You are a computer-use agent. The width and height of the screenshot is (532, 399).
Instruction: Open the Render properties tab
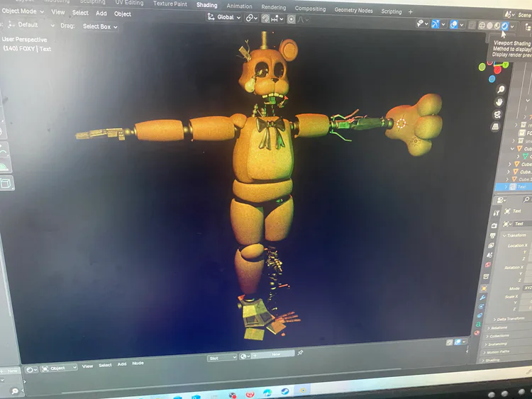tap(494, 225)
